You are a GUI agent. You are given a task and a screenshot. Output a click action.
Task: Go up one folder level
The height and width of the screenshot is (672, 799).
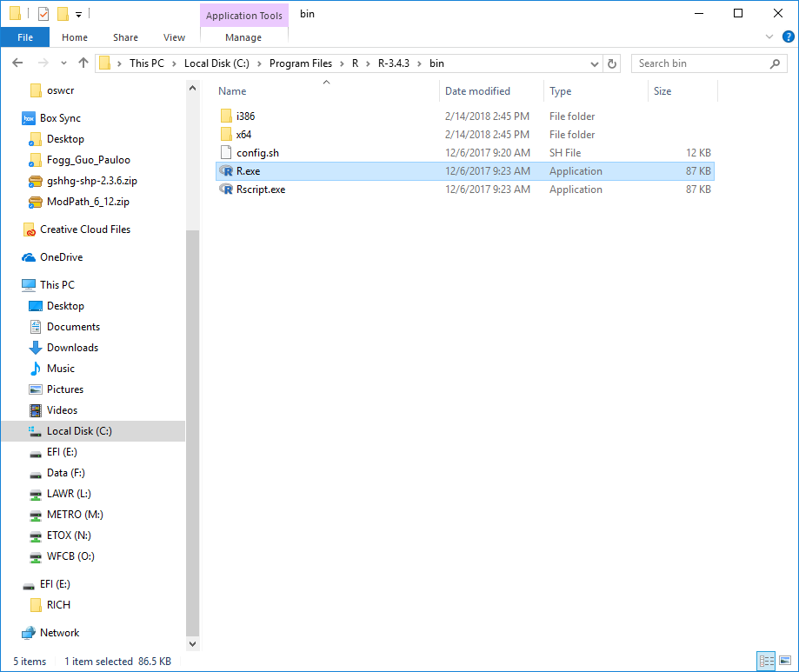pyautogui.click(x=83, y=63)
